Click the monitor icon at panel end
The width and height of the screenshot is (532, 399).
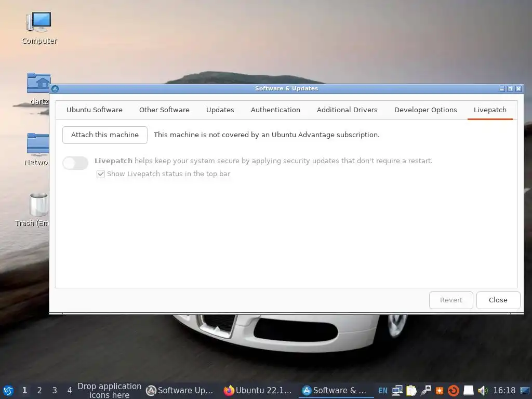click(525, 391)
